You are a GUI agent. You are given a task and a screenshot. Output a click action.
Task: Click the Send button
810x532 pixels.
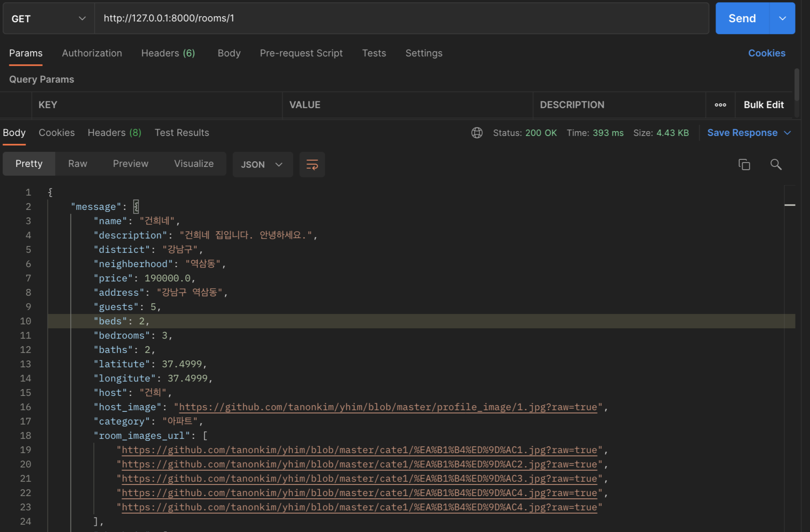(742, 18)
